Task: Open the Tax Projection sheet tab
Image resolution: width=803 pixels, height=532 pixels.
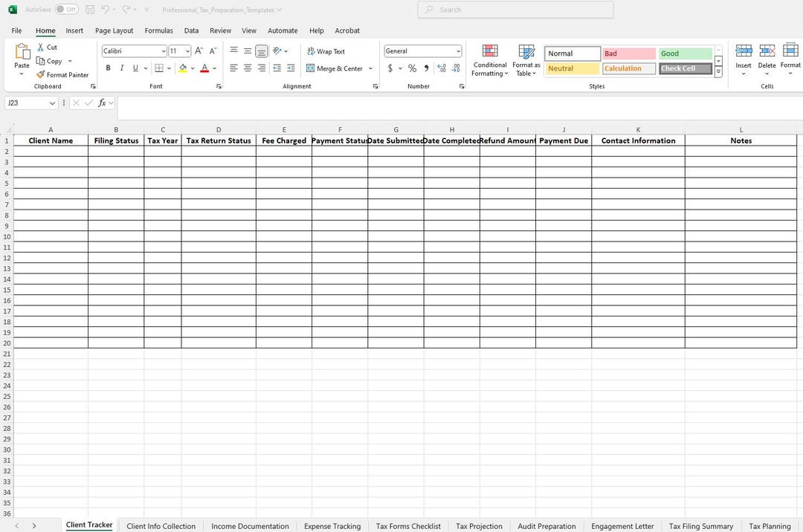Action: [479, 526]
